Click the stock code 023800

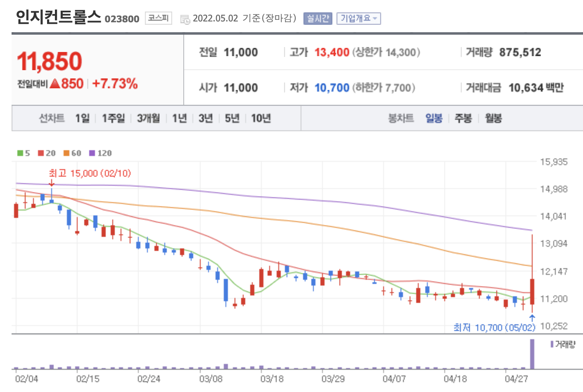(122, 19)
